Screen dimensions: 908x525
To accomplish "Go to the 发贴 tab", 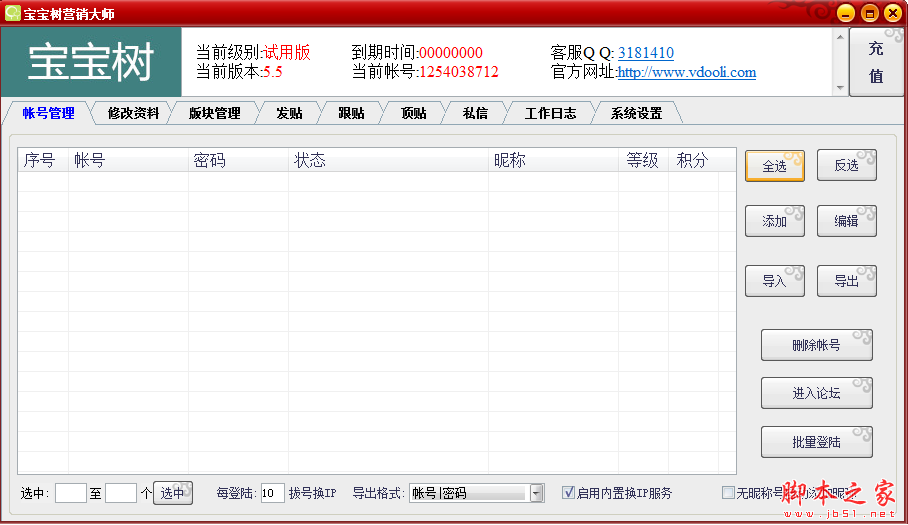I will [x=289, y=113].
